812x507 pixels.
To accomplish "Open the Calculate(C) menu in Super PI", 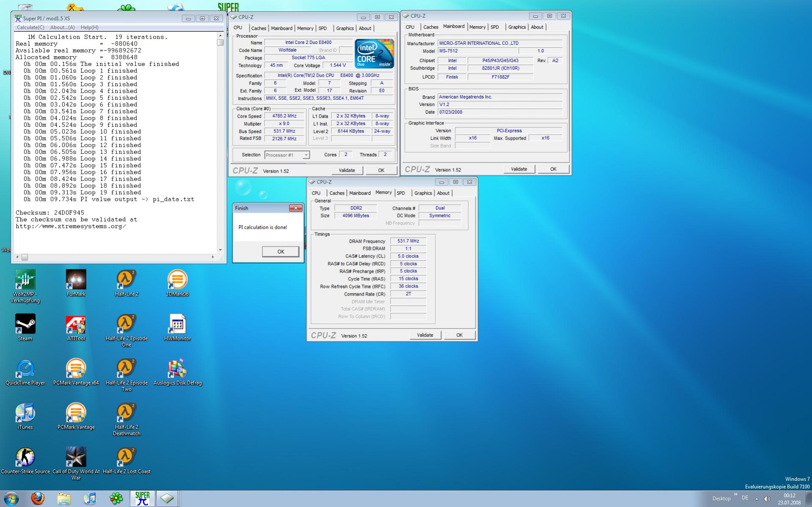I will coord(30,27).
